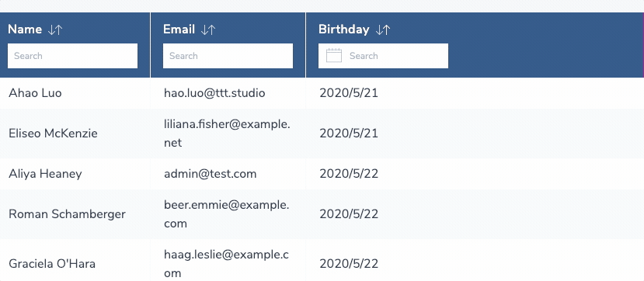Sort table by Email column arrows
The image size is (644, 281).
point(208,29)
